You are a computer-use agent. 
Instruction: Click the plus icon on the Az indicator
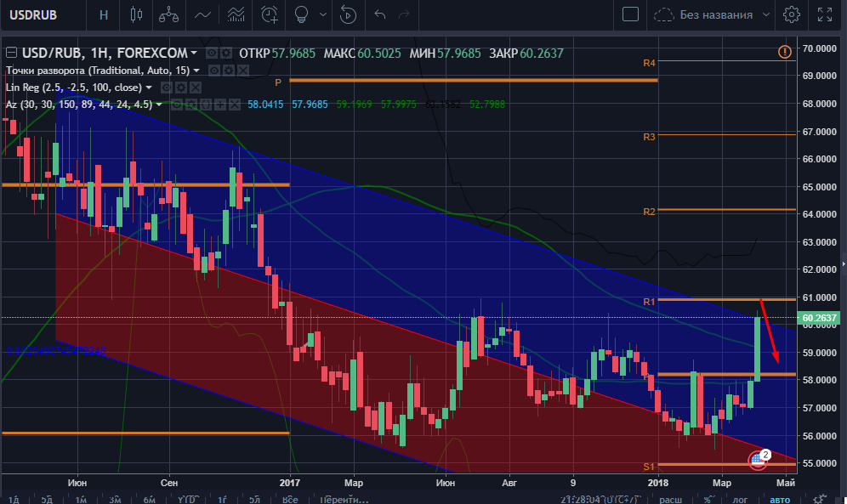coord(220,105)
